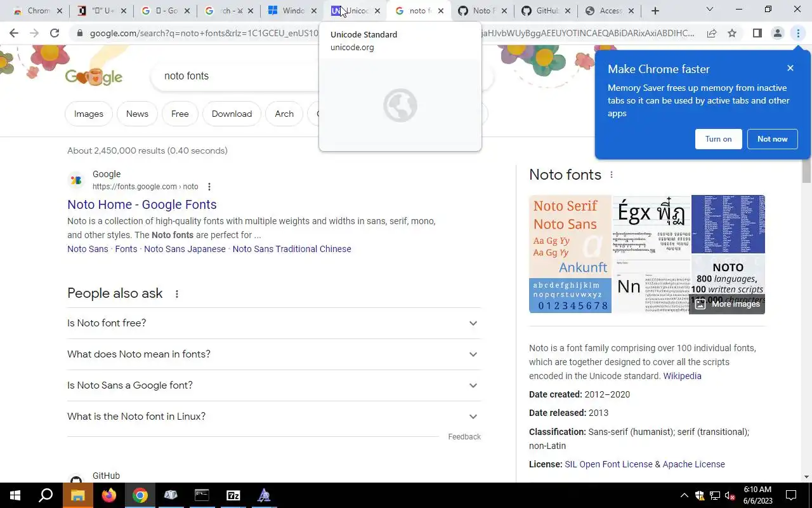Close the noto fonts tab
Screen dimensions: 812x508
tap(441, 11)
